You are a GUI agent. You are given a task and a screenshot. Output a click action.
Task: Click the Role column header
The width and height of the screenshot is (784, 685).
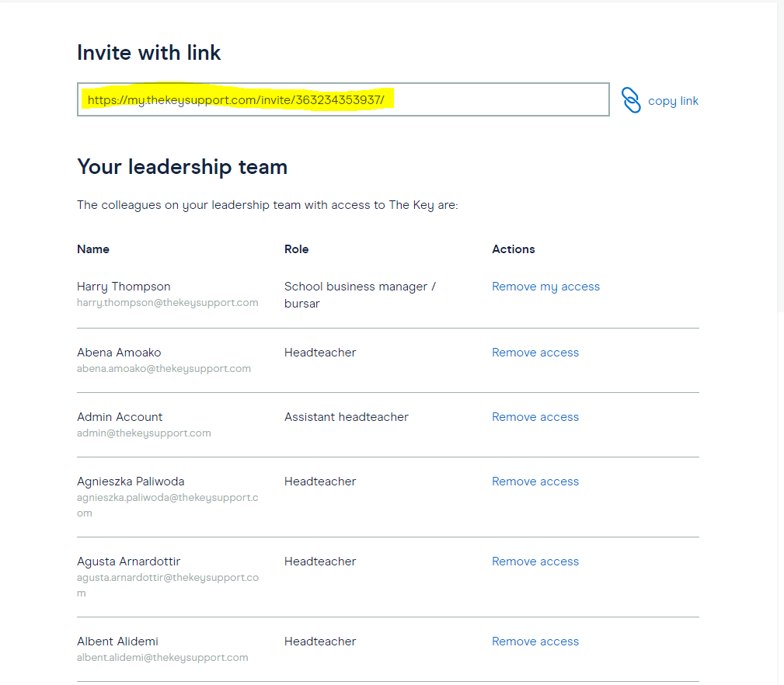297,249
